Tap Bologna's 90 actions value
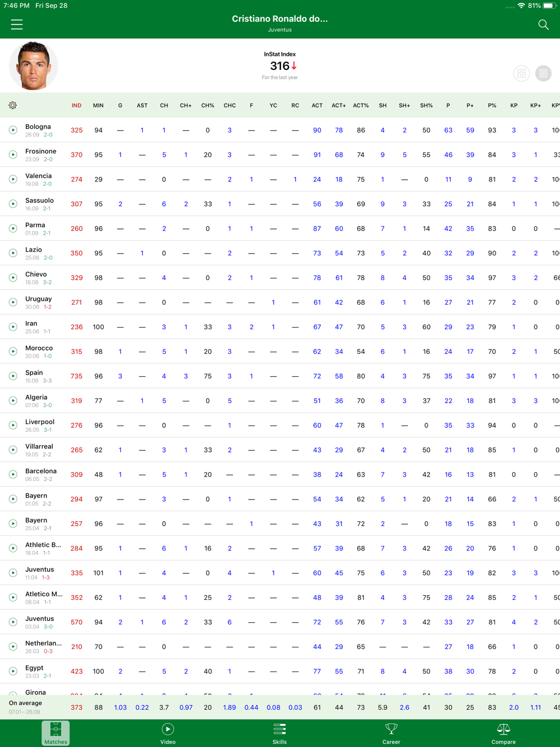Screen dimensions: 560x747 [317, 130]
